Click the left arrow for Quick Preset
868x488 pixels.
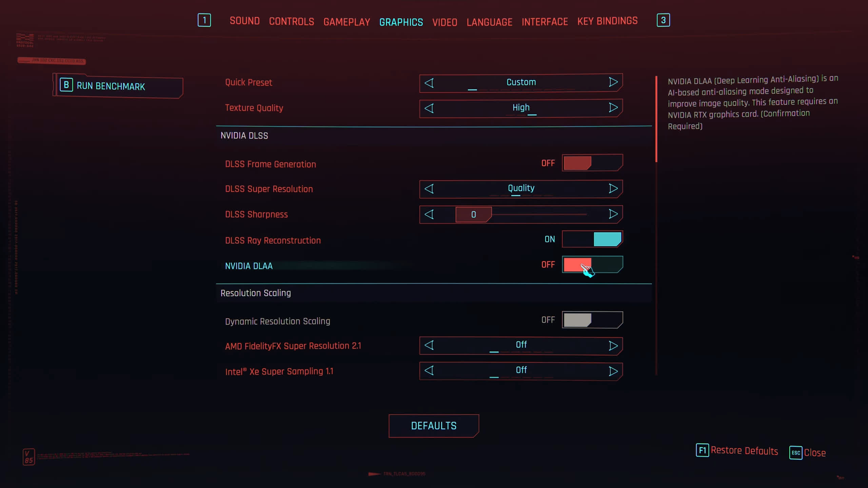coord(429,83)
